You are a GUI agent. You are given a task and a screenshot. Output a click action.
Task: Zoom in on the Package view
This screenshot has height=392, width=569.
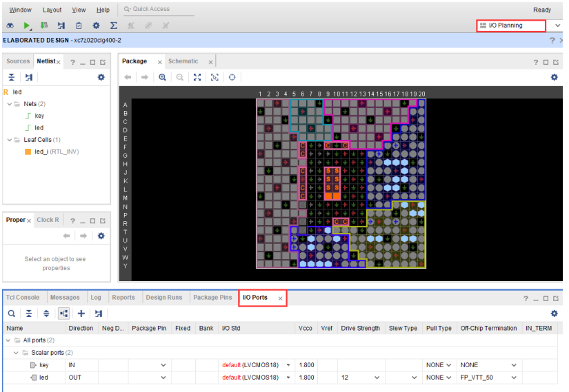pyautogui.click(x=162, y=77)
